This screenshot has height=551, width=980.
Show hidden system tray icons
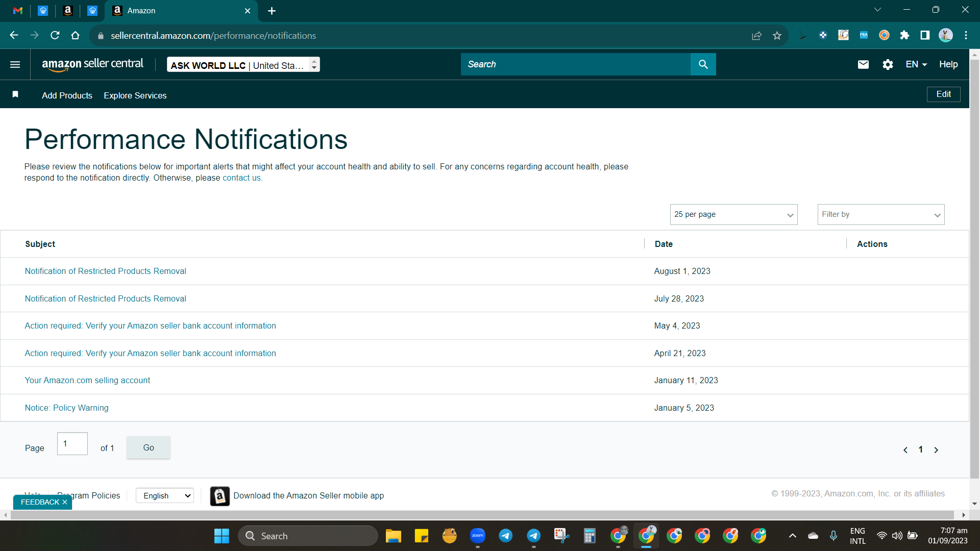click(792, 536)
